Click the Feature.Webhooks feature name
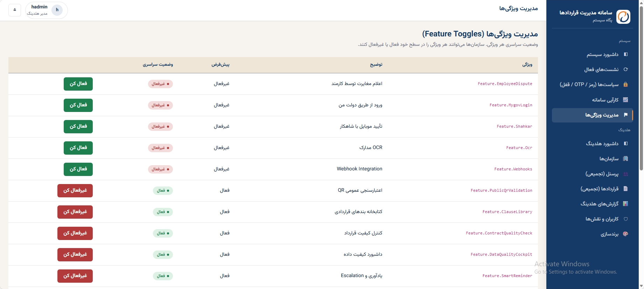Viewport: 644px width, 289px height. (x=513, y=169)
